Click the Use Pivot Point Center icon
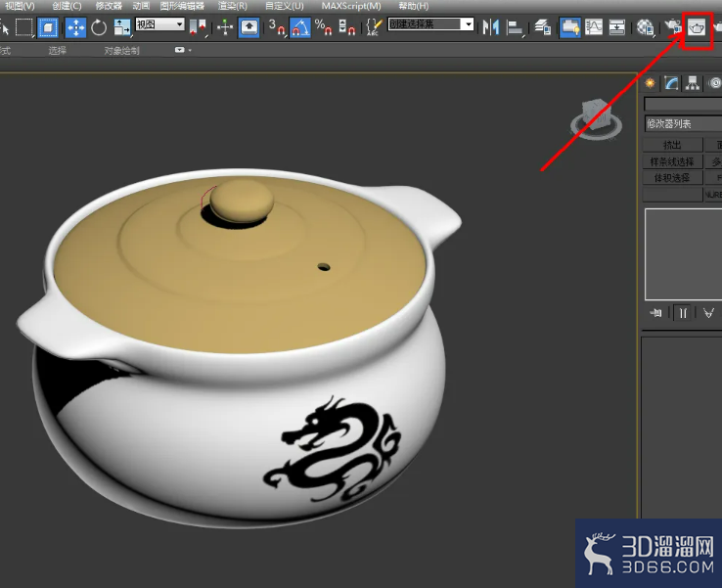This screenshot has width=722, height=588. 198,27
